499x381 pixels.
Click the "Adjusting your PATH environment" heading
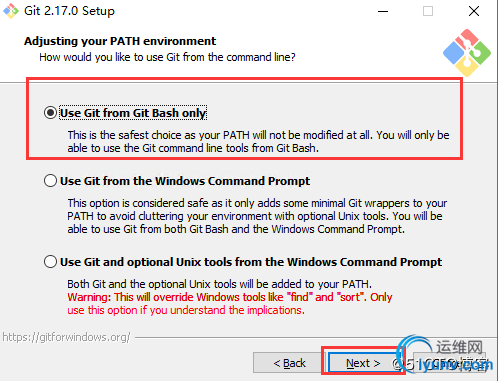click(x=120, y=41)
